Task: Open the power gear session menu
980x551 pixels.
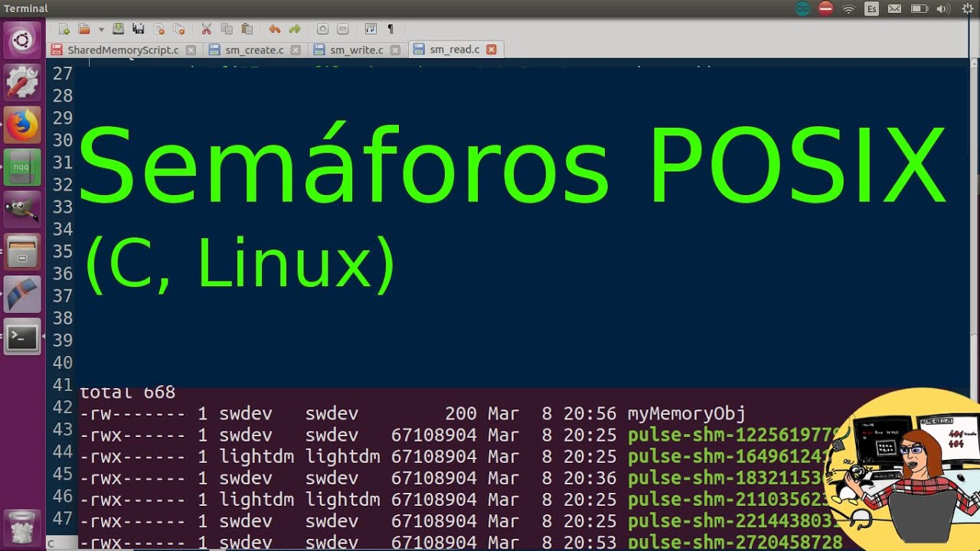Action: (x=966, y=8)
